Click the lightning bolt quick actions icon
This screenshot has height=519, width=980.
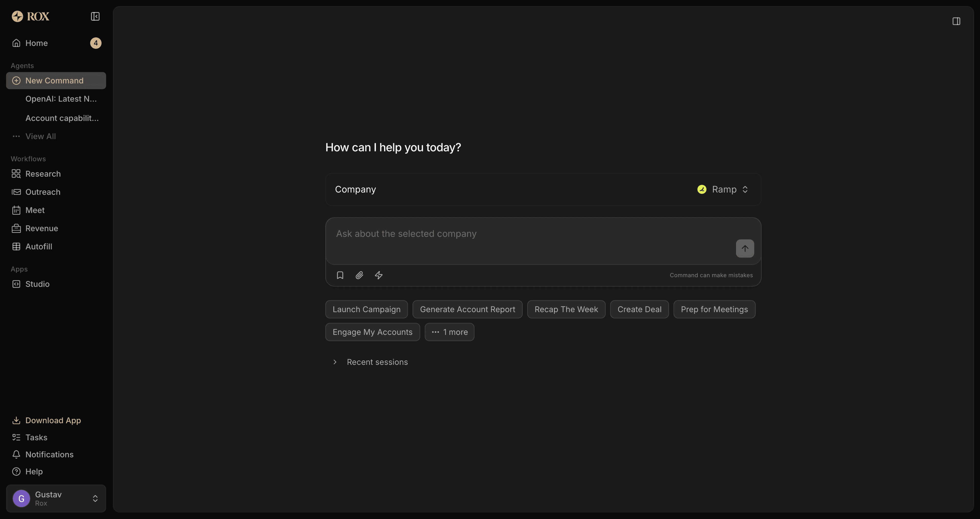tap(378, 275)
